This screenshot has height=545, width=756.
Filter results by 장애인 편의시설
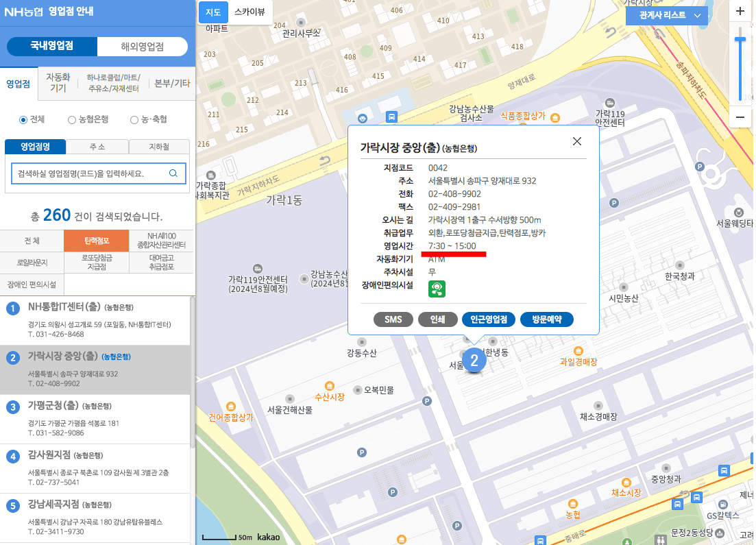click(32, 284)
